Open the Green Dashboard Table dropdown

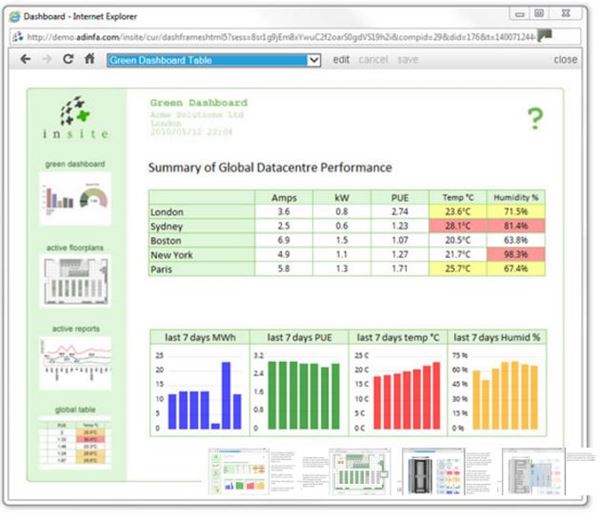coord(214,60)
